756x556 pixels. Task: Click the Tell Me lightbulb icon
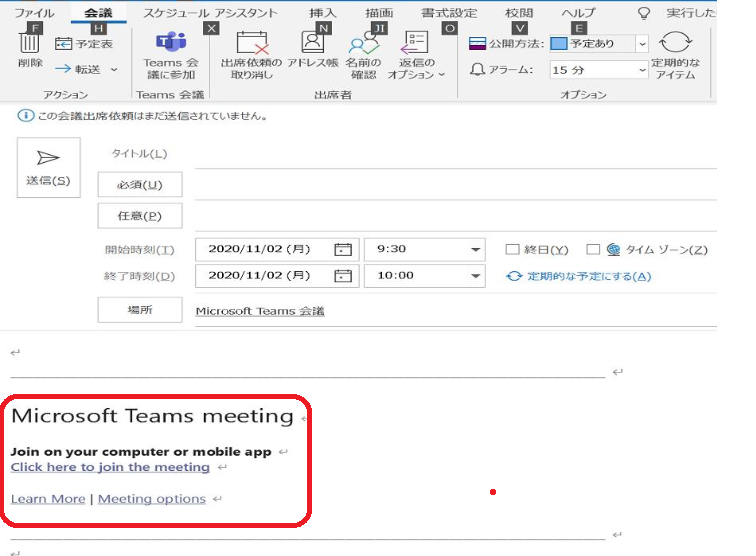tap(644, 13)
